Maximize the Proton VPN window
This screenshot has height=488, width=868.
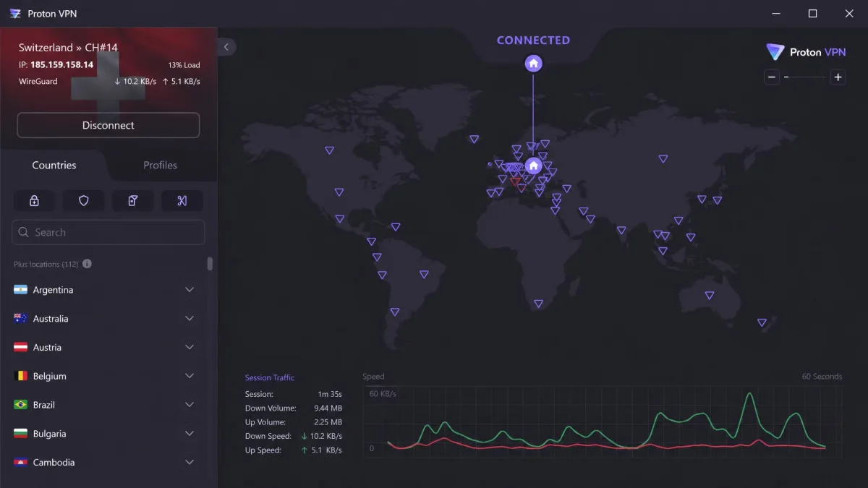pyautogui.click(x=812, y=14)
